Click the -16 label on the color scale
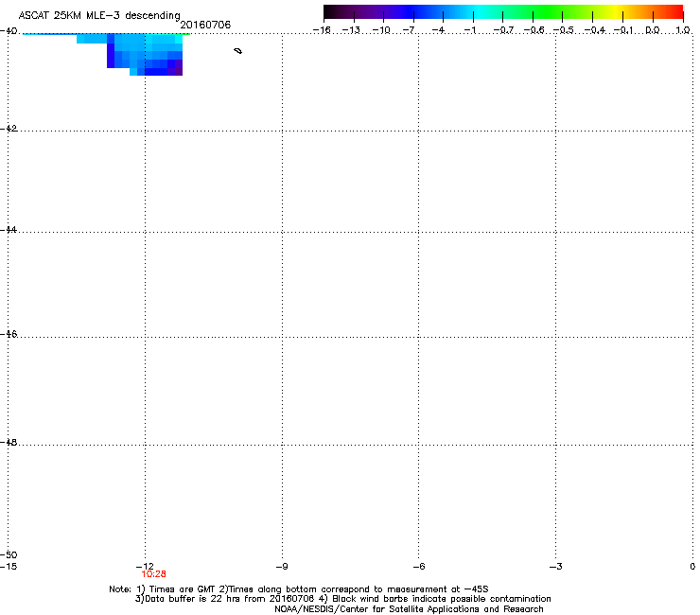The height and width of the screenshot is (615, 700). [322, 30]
